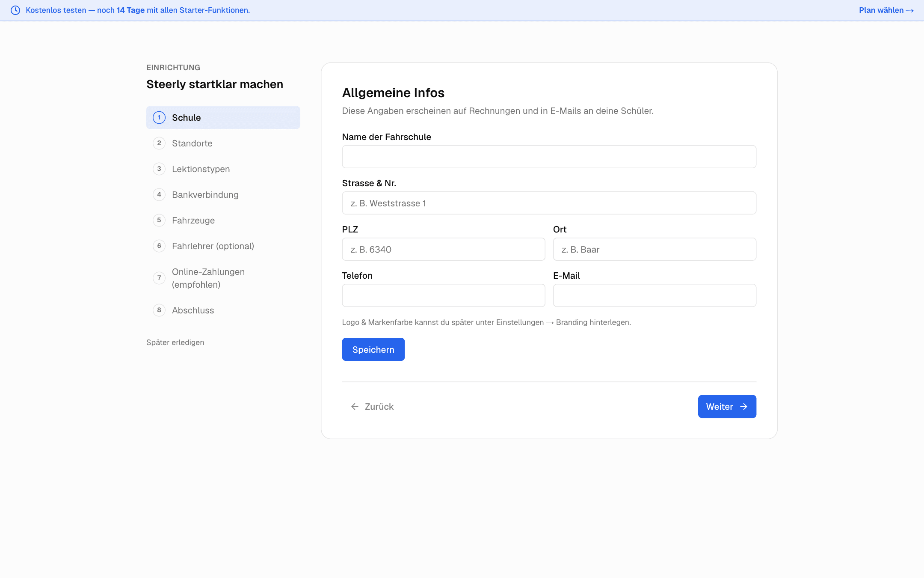Focus the Name der Fahrschule field
This screenshot has height=578, width=924.
549,157
